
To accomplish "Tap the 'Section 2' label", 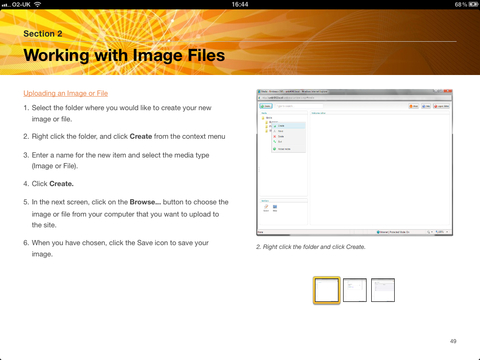I will (x=43, y=34).
